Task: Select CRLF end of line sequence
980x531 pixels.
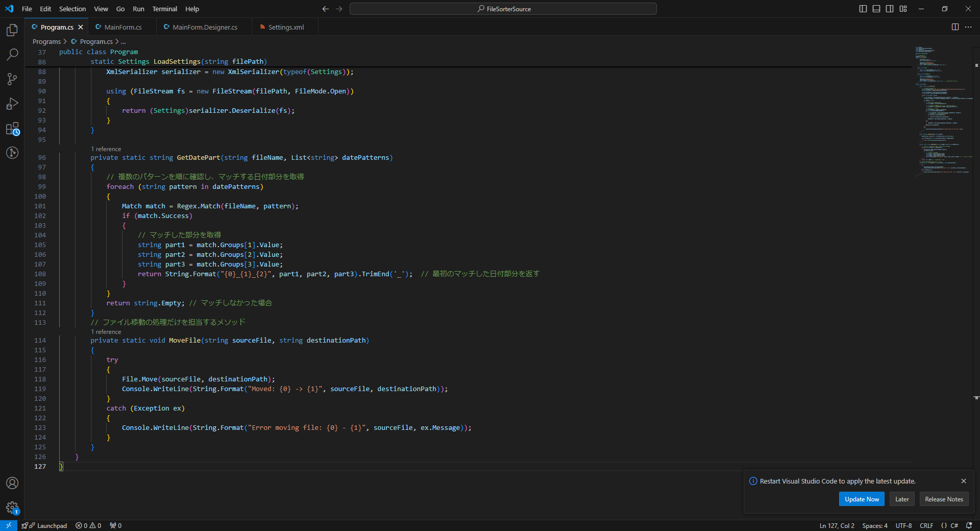Action: [926, 525]
